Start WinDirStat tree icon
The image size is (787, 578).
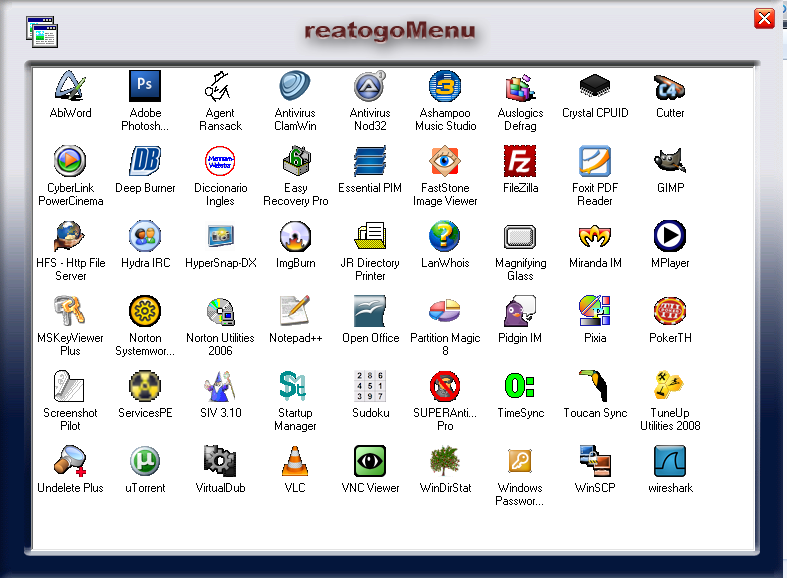point(445,461)
